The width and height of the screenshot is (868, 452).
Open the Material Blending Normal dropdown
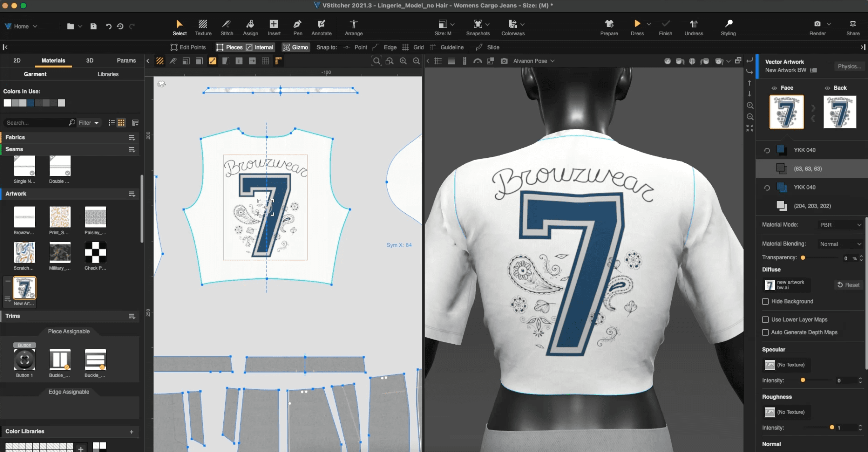(x=840, y=244)
